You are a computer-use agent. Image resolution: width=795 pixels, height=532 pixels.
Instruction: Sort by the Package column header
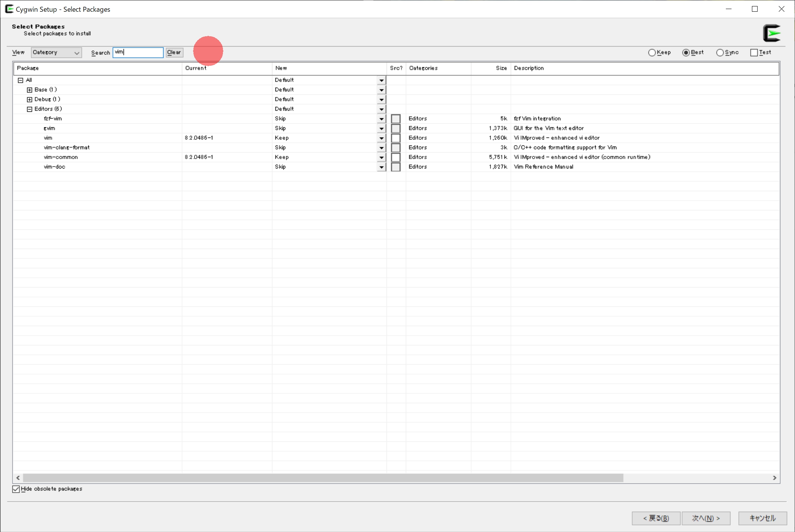[98, 68]
